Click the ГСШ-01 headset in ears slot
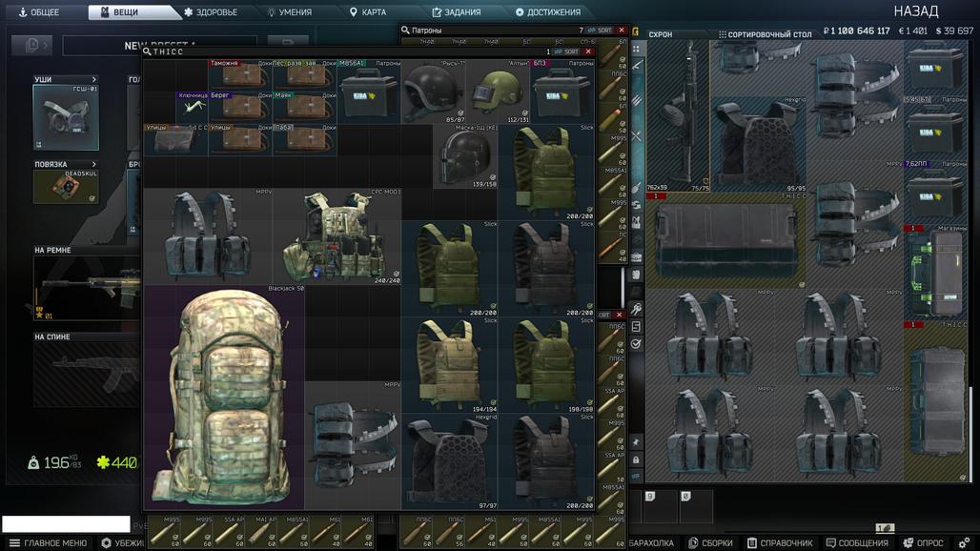 [x=65, y=118]
